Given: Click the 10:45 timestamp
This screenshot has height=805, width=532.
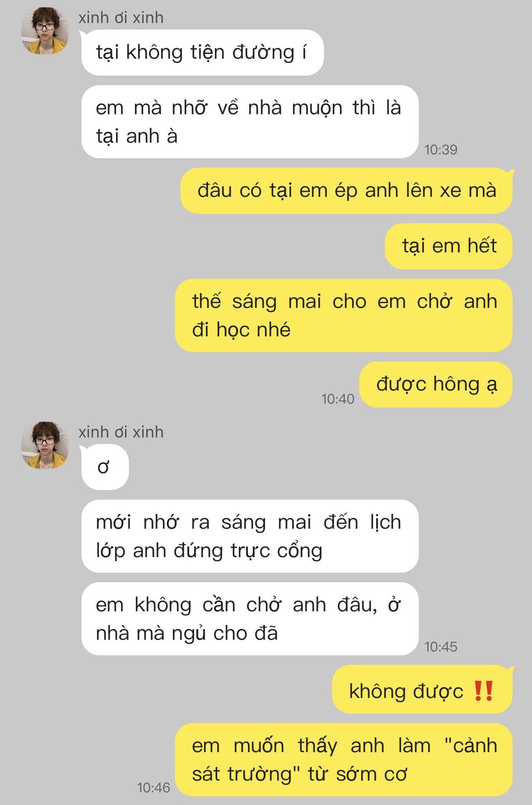Looking at the screenshot, I should (x=441, y=647).
